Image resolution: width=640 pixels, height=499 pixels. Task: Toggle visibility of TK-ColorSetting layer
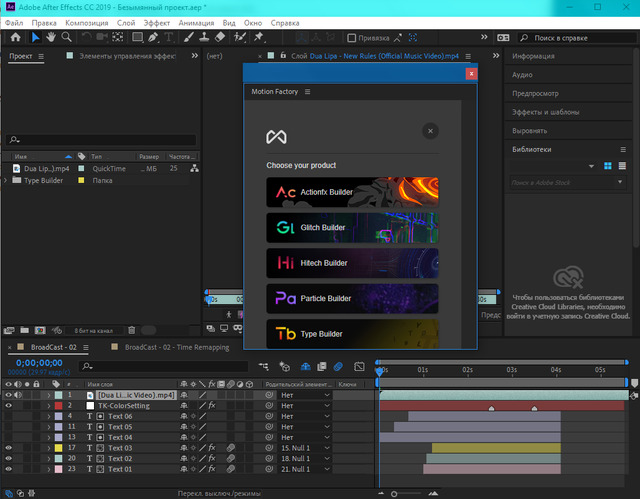click(9, 406)
